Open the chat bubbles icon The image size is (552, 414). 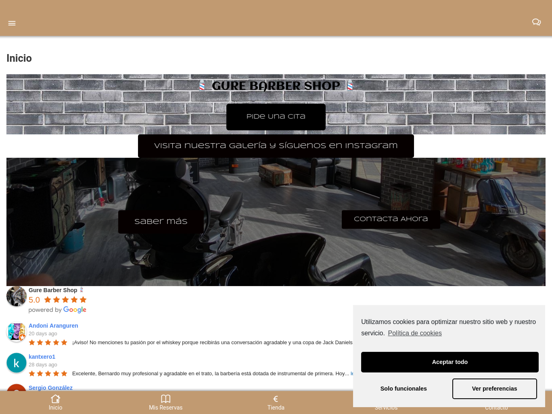(x=536, y=22)
